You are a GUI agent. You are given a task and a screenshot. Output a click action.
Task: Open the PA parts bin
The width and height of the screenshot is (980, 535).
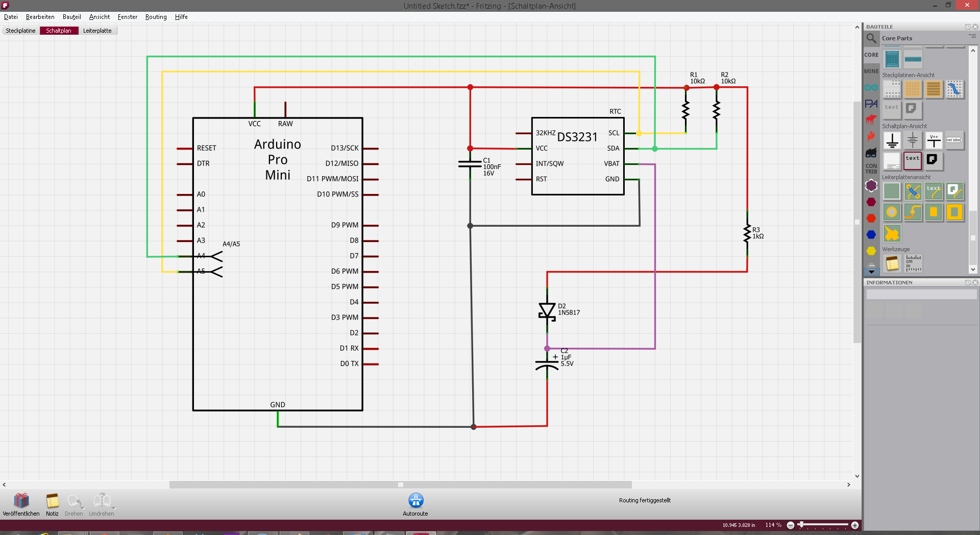pyautogui.click(x=871, y=104)
